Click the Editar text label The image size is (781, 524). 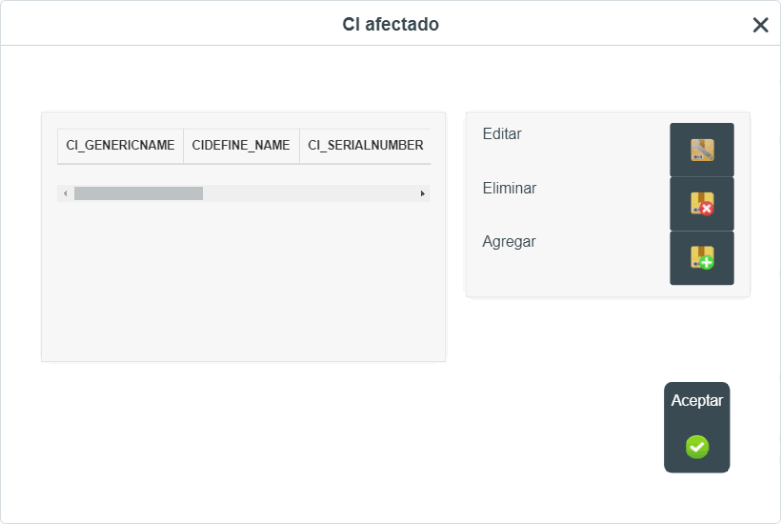(x=502, y=134)
